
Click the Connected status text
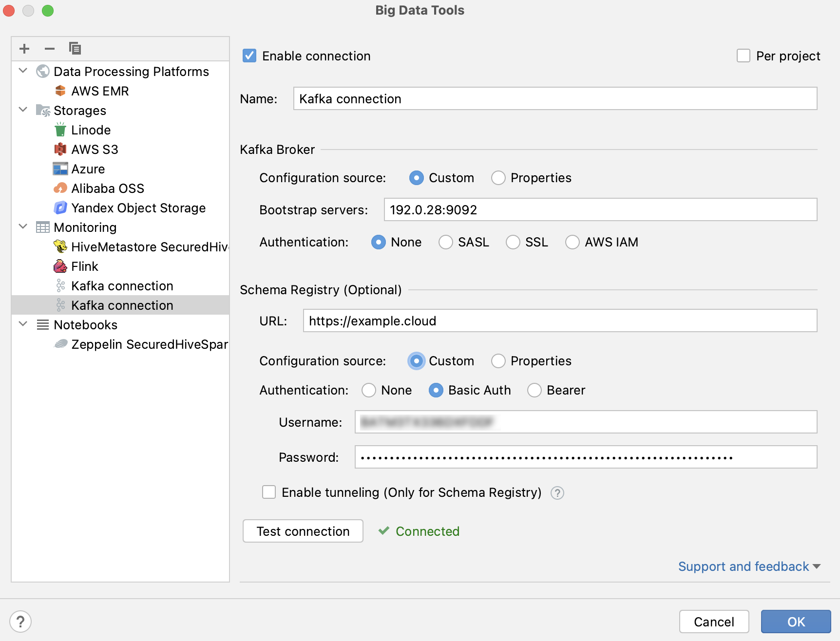tap(427, 531)
